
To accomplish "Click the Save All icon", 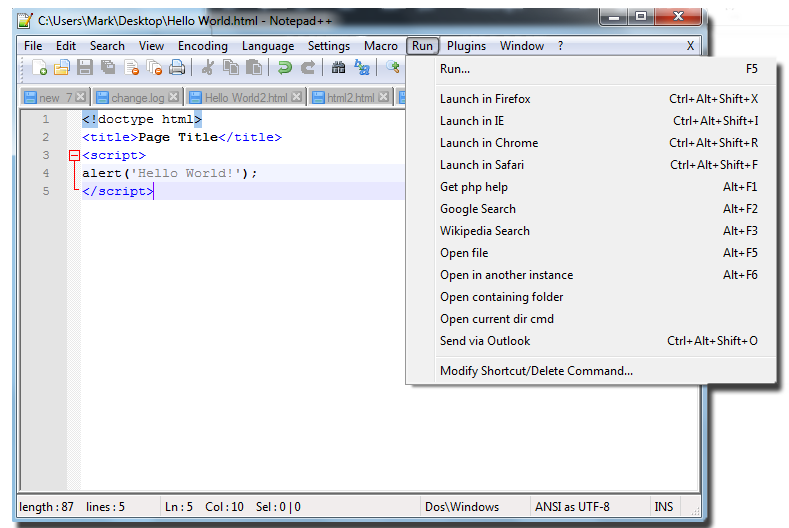I will pyautogui.click(x=108, y=67).
